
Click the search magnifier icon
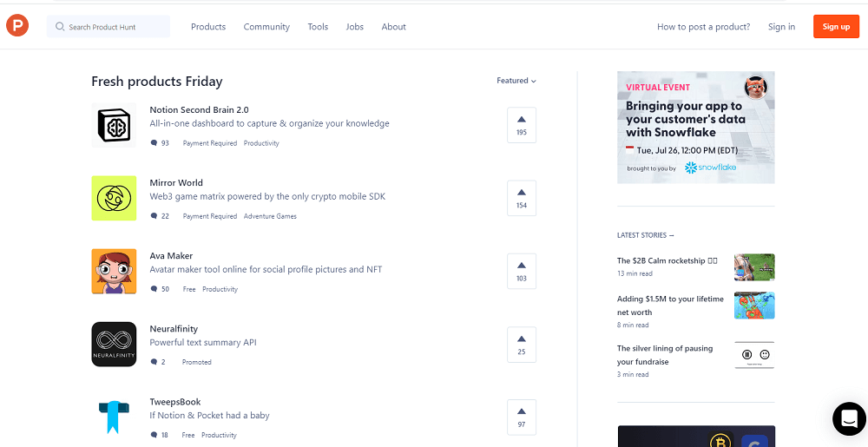pyautogui.click(x=60, y=27)
